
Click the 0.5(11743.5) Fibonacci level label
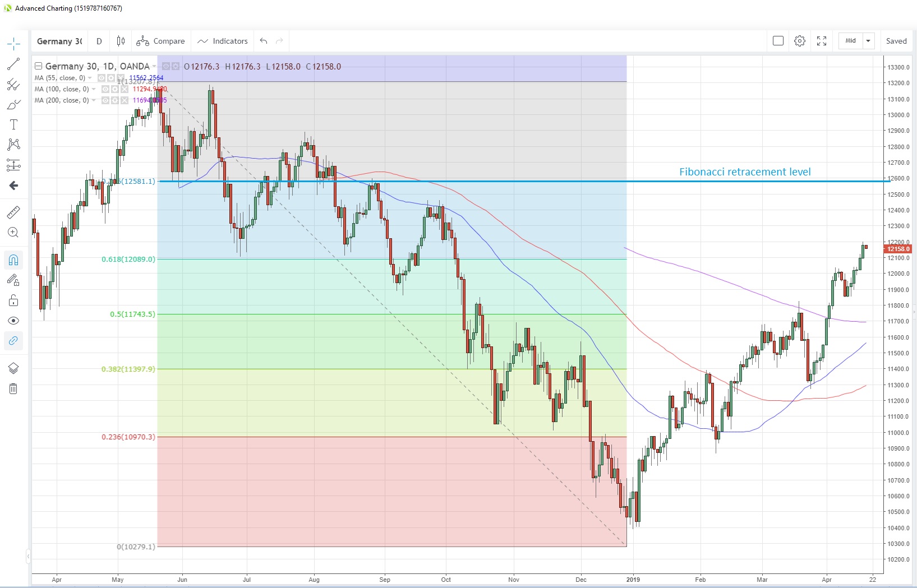point(132,314)
